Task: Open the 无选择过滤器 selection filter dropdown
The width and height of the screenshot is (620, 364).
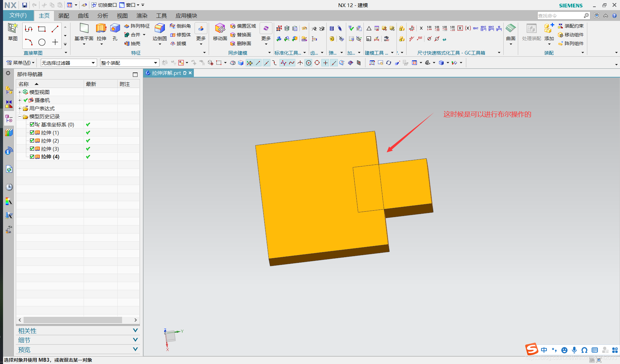Action: point(93,63)
